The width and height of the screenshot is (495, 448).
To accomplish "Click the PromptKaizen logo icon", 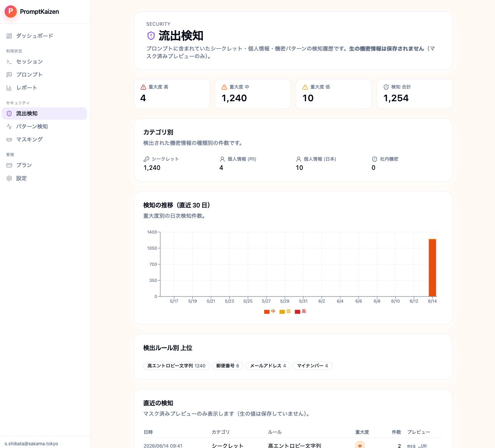I will [x=11, y=12].
